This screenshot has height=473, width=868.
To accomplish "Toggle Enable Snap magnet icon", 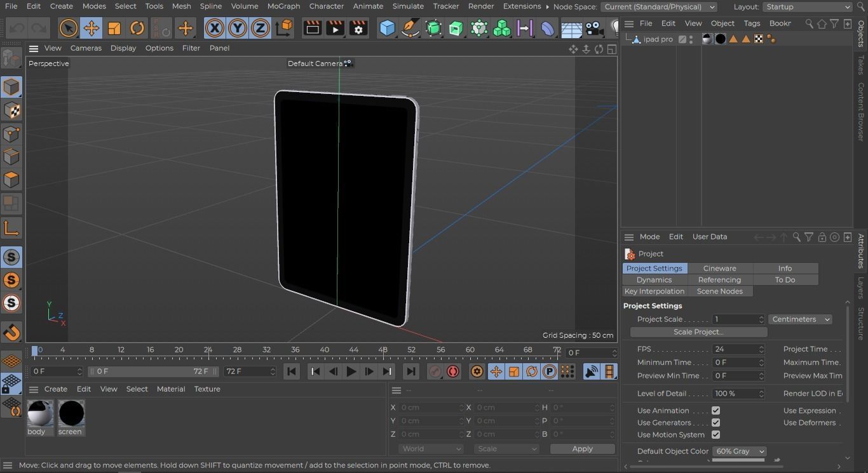I will pos(11,331).
